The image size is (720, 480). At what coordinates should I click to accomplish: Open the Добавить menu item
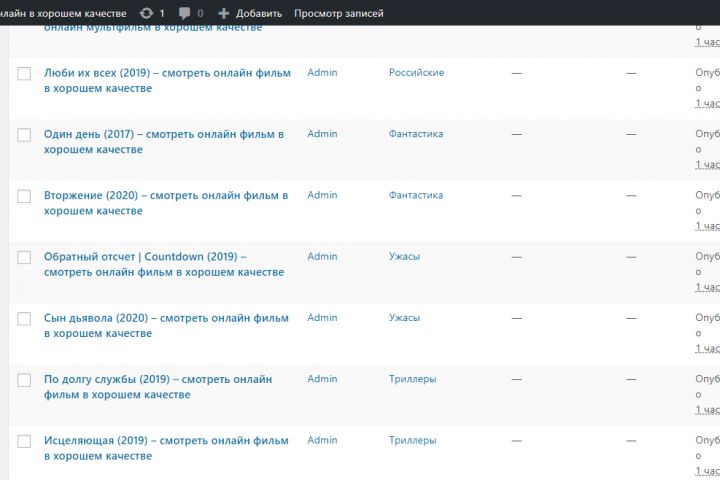tap(259, 13)
